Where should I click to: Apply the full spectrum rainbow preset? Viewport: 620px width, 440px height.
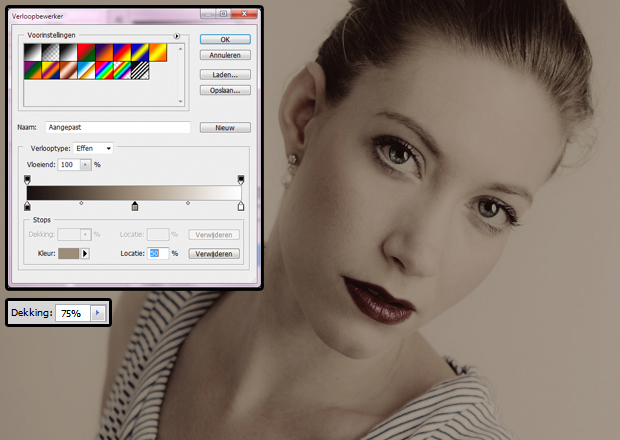[x=104, y=70]
